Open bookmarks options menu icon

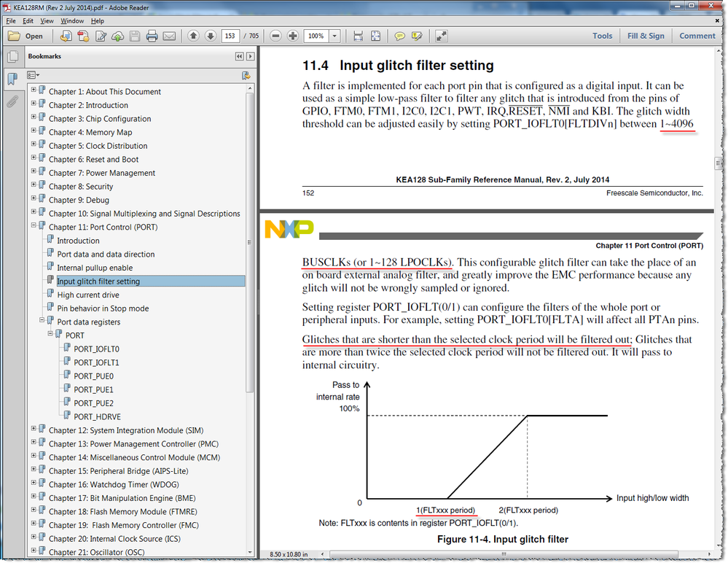33,75
